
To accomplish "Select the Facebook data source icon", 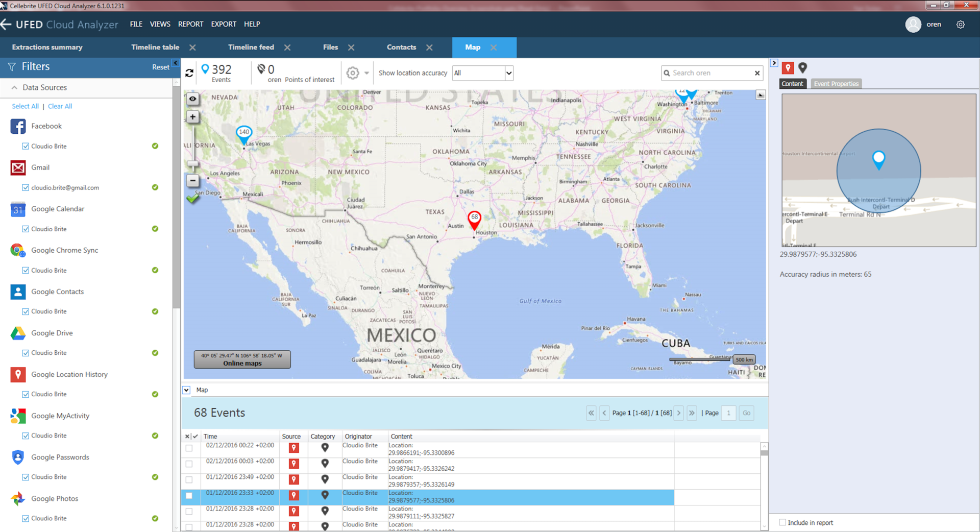I will pyautogui.click(x=18, y=126).
